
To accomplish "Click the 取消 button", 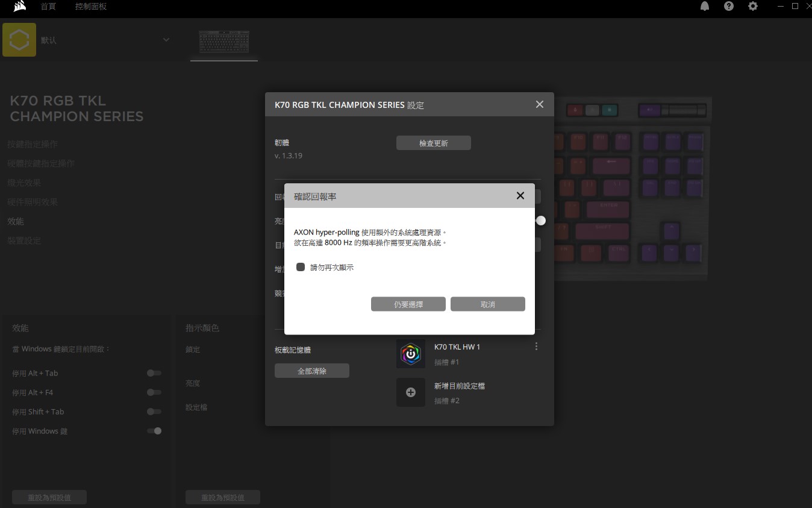I will 488,304.
